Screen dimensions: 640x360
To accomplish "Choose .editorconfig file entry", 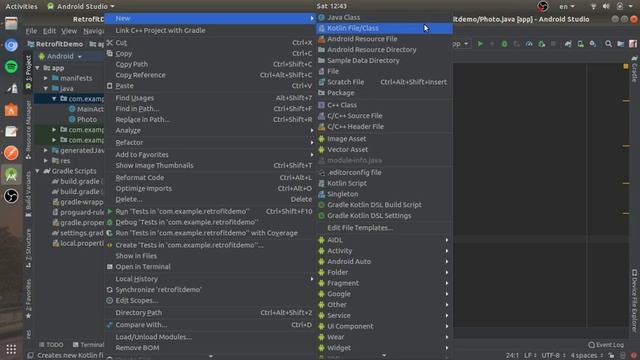I will coord(384,172).
